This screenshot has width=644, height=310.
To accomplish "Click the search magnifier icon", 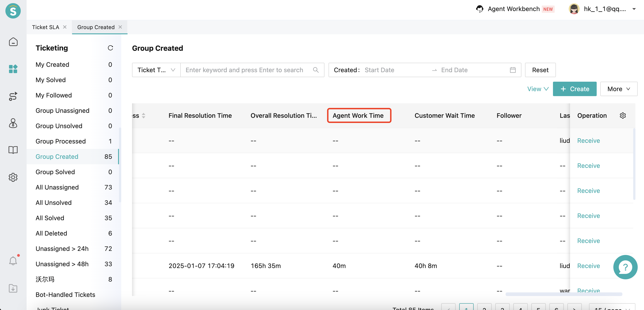I will click(x=316, y=70).
